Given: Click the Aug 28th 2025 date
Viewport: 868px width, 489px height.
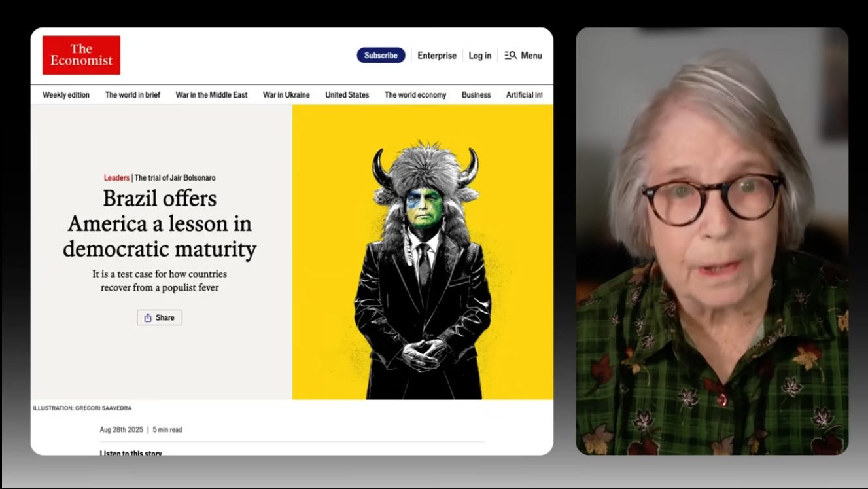Looking at the screenshot, I should pos(121,430).
